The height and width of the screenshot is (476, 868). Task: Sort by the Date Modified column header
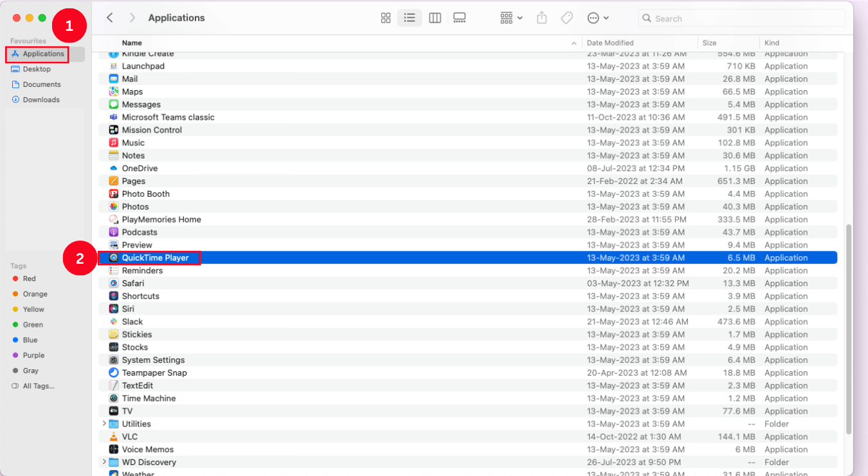[610, 43]
